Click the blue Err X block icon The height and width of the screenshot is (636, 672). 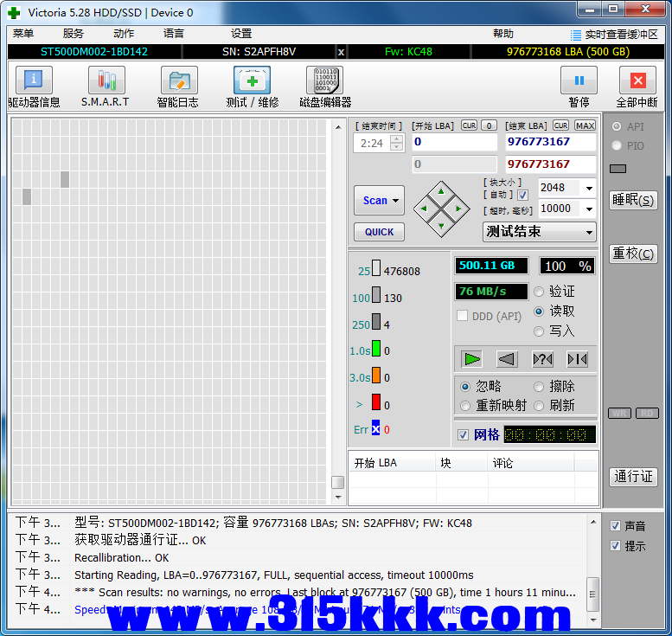tap(376, 427)
